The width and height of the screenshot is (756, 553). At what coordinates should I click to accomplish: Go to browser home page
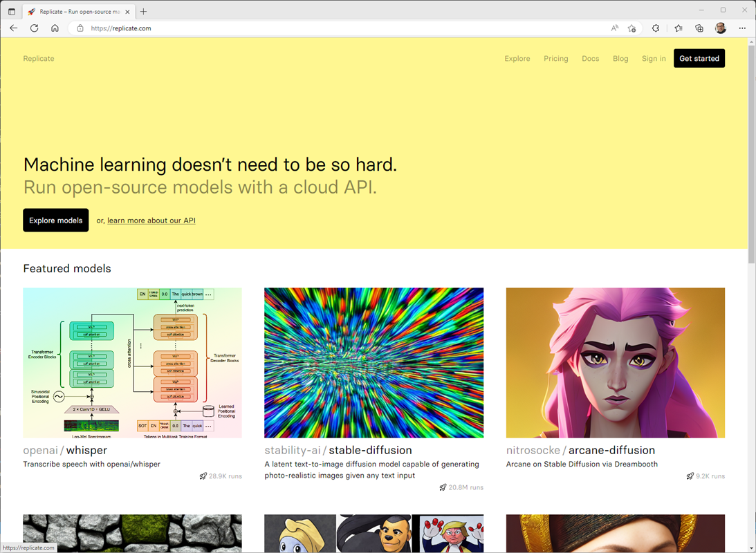(x=55, y=28)
